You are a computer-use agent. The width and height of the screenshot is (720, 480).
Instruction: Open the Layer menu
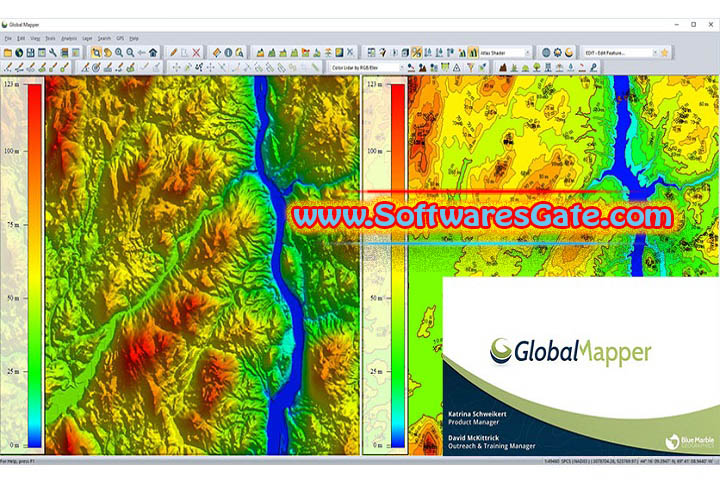pyautogui.click(x=88, y=39)
